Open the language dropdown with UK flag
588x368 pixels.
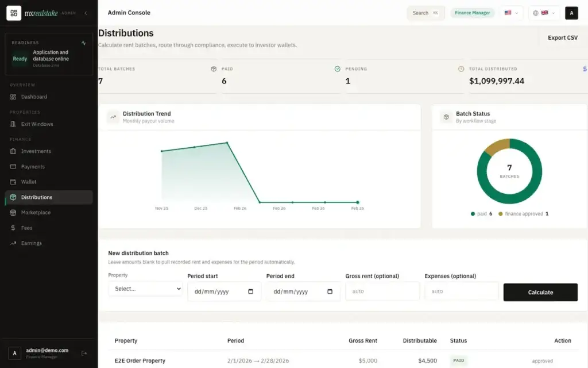544,13
